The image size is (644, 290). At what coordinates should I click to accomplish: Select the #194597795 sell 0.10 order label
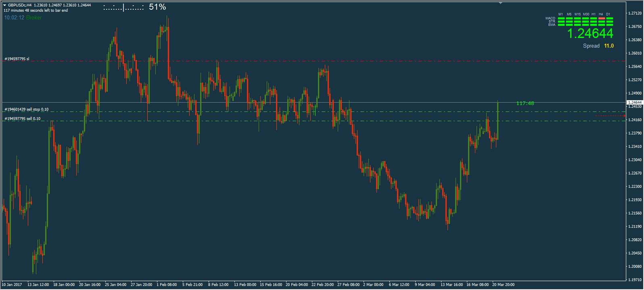pyautogui.click(x=23, y=119)
